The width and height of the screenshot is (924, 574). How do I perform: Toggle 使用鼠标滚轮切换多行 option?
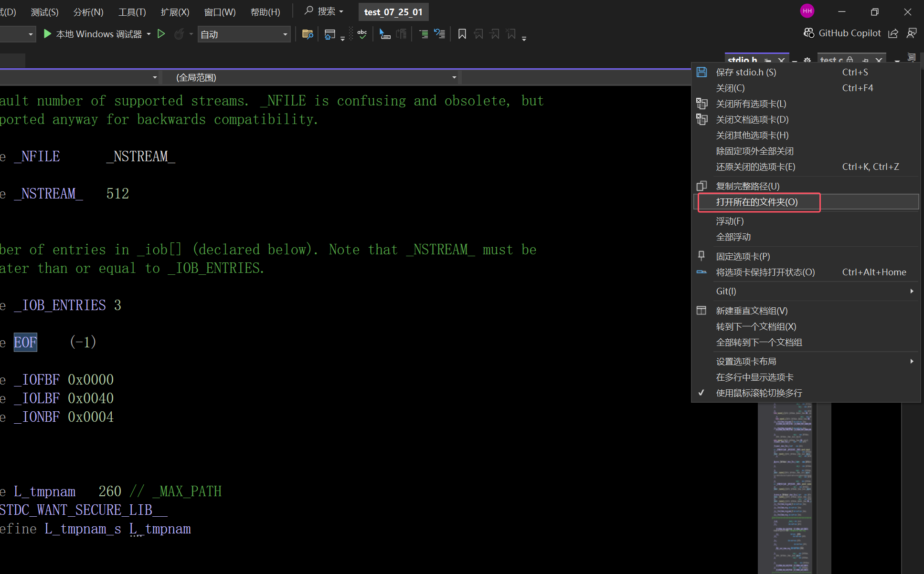click(x=759, y=393)
